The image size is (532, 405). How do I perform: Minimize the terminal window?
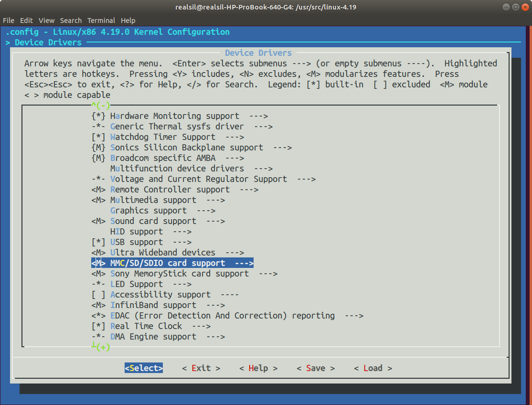tap(506, 7)
